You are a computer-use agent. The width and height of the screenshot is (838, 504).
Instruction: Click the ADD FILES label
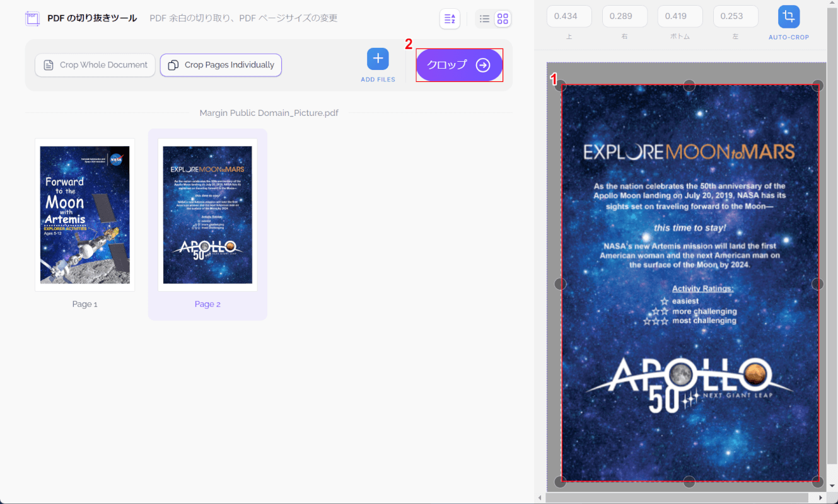378,79
